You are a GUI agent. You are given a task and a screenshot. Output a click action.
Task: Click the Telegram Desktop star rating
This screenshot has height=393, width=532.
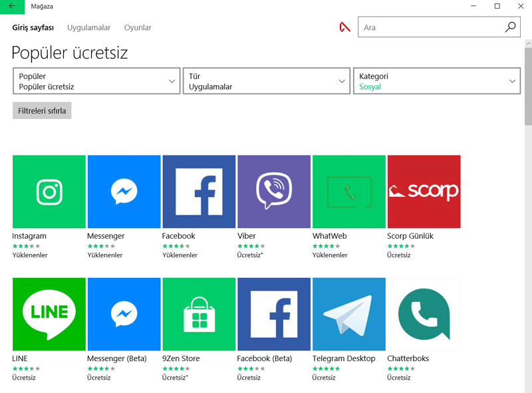click(x=326, y=368)
